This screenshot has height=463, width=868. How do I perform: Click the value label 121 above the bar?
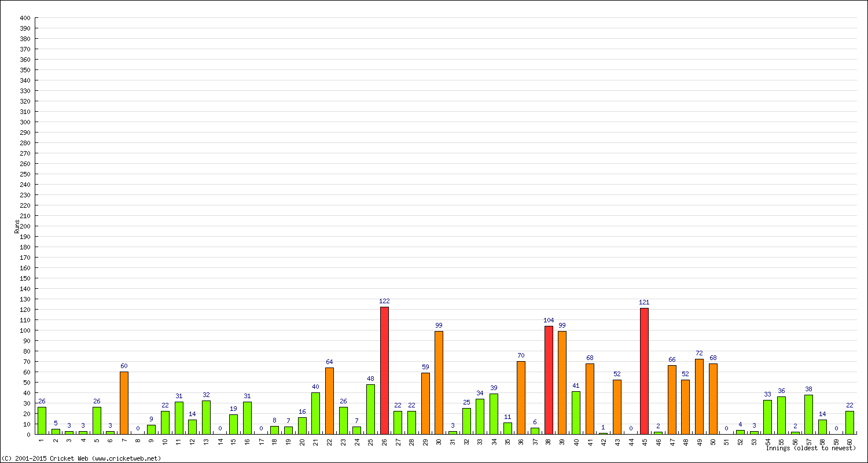pos(645,302)
